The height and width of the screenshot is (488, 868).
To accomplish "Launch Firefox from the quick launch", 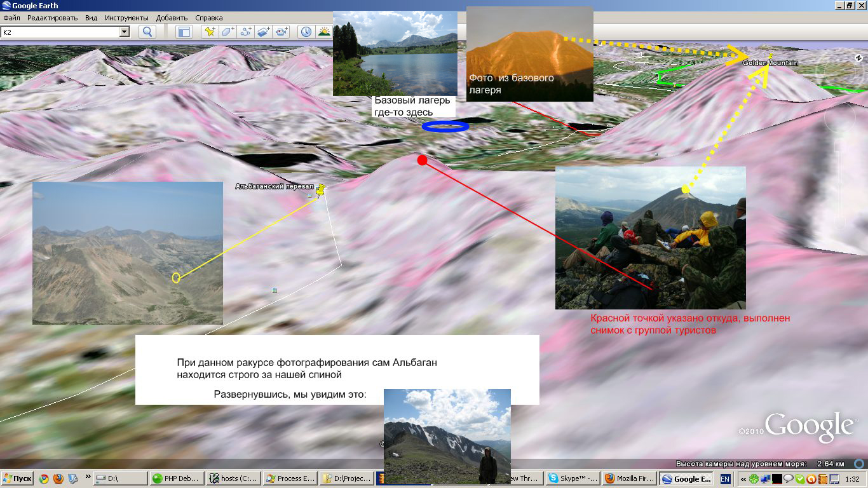I will (58, 479).
